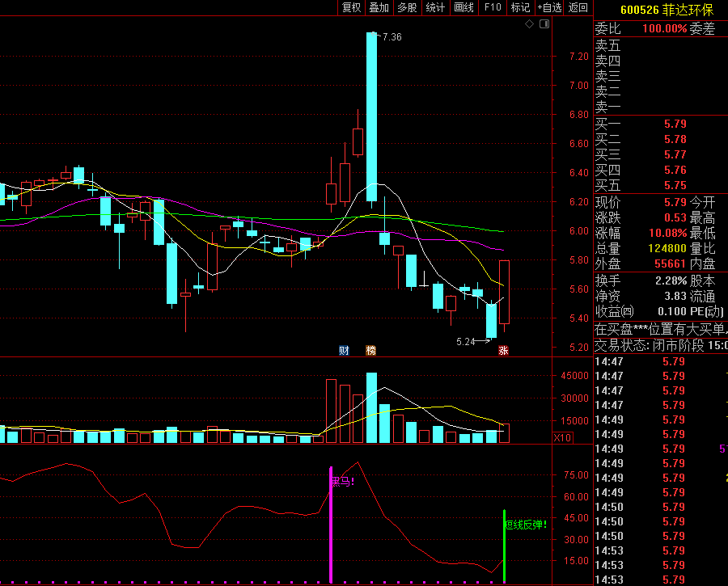728x586 pixels.
Task: Click the latest red limit-up candle
Action: (504, 292)
